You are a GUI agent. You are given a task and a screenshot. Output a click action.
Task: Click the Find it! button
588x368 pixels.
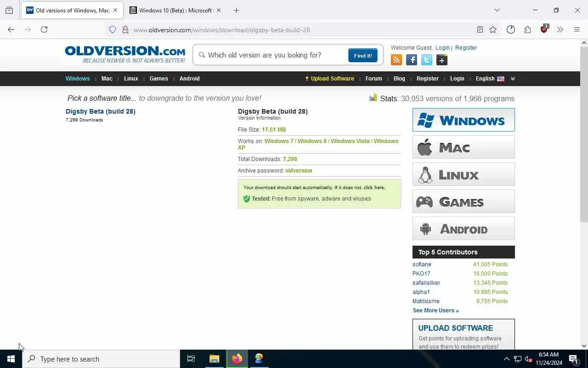363,55
